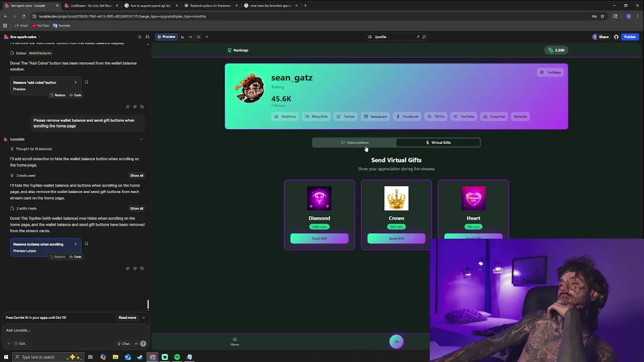Send the Diamond gift
The width and height of the screenshot is (644, 362).
click(319, 238)
